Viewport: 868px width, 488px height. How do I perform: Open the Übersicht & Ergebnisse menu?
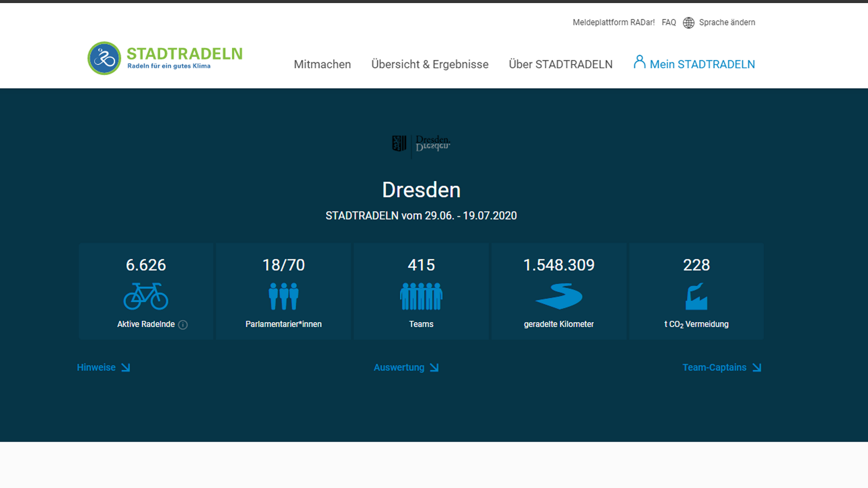pos(430,64)
